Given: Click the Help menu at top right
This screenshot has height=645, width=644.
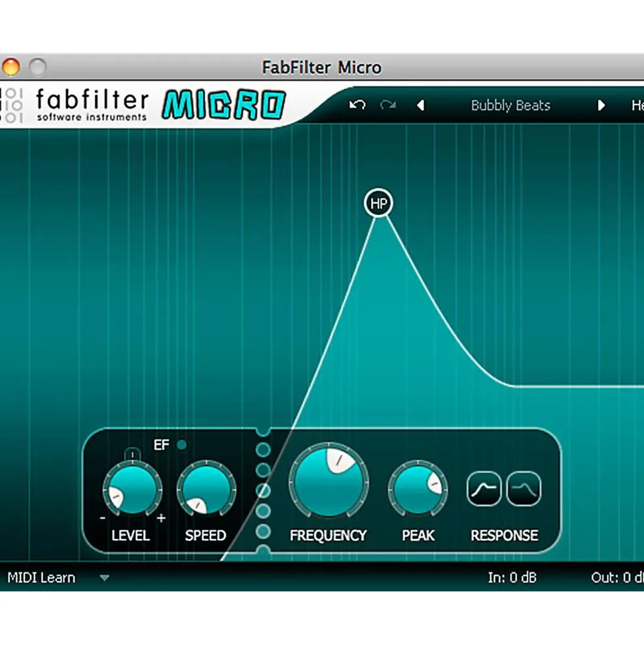Looking at the screenshot, I should point(637,105).
